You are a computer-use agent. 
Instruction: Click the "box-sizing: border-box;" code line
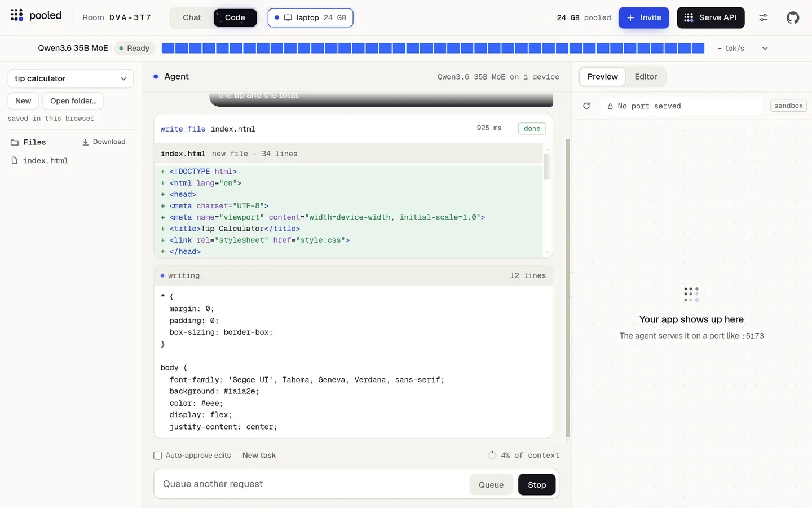click(x=221, y=332)
